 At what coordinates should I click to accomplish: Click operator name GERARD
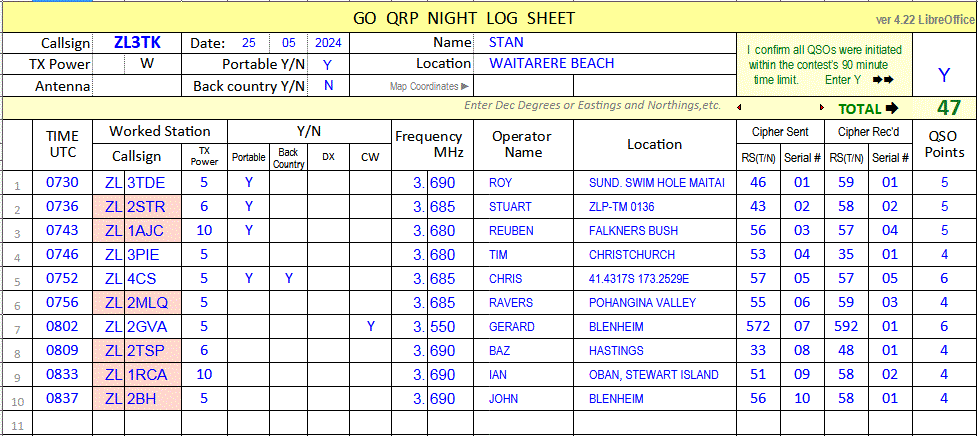pyautogui.click(x=512, y=326)
